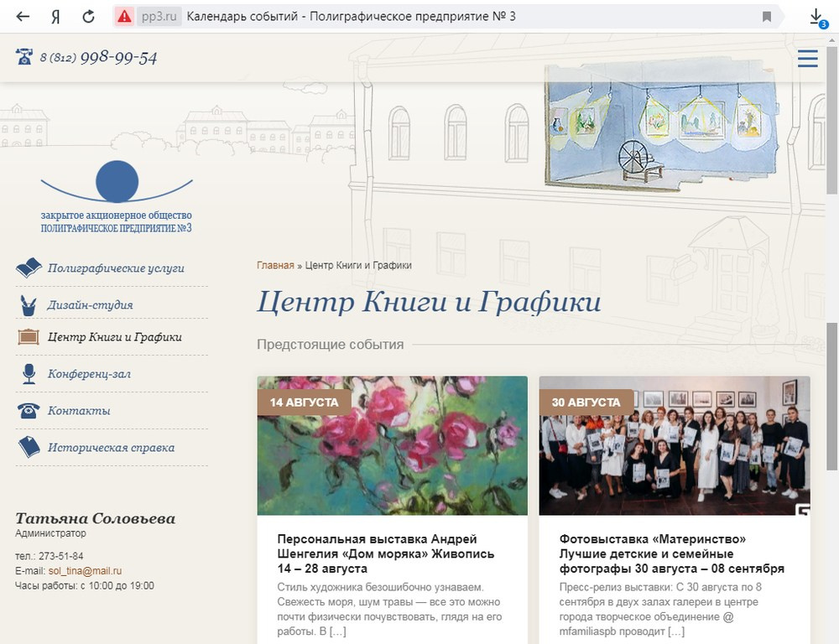Click the browser back arrow
The image size is (839, 644).
click(23, 15)
